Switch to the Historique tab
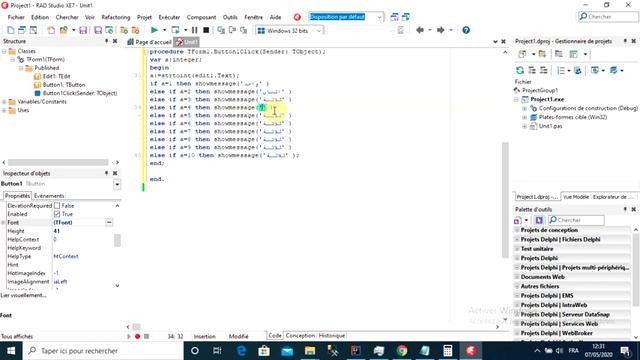Screen dimensions: 640x360 pos(332,336)
